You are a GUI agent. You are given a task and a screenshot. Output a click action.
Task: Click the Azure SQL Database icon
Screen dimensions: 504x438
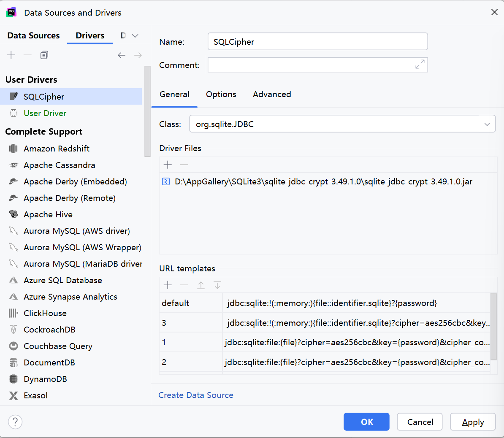[x=14, y=280]
